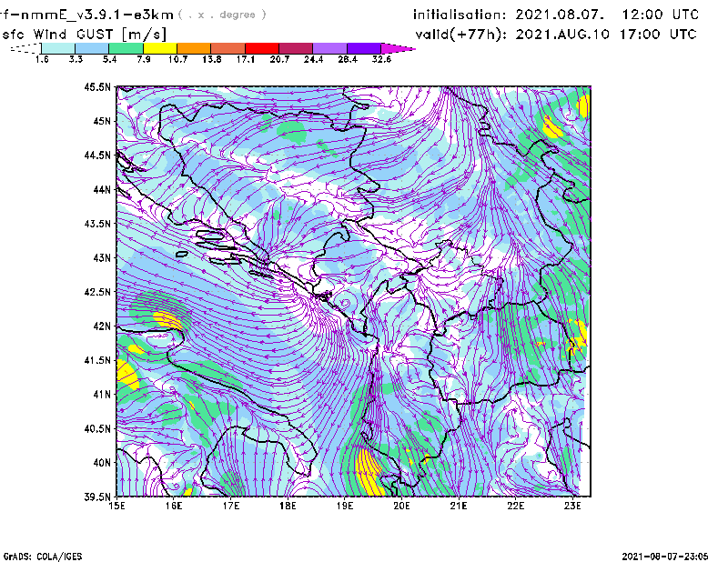Click the '45.5N' latitude label

(97, 86)
